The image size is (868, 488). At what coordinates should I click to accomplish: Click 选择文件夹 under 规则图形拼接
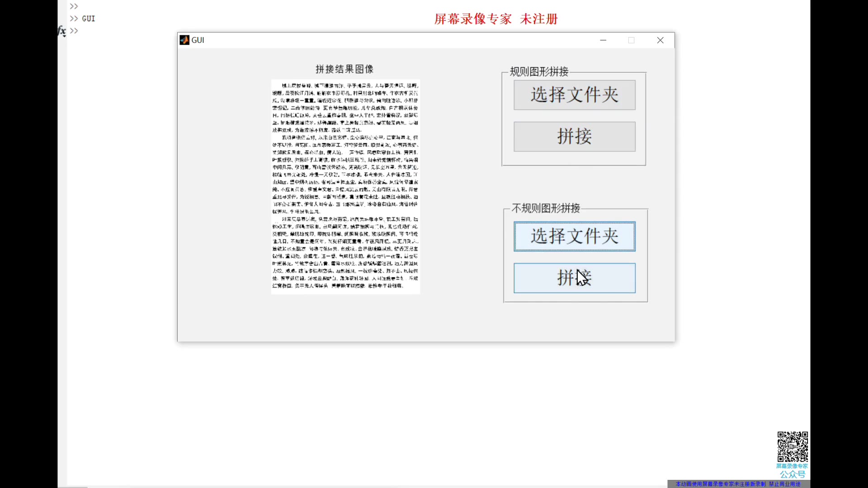(x=574, y=95)
